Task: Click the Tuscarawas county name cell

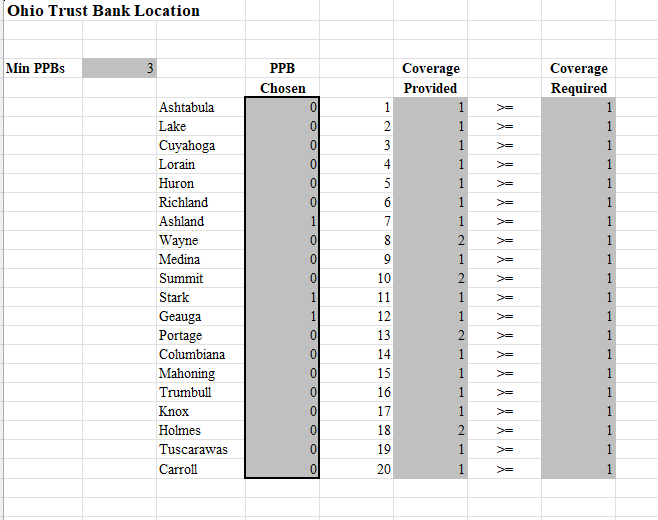Action: point(201,449)
